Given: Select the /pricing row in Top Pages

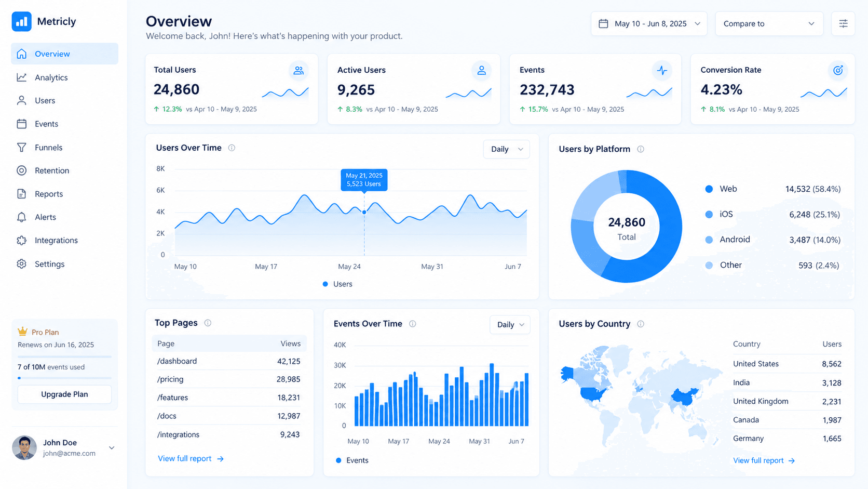Looking at the screenshot, I should point(229,379).
